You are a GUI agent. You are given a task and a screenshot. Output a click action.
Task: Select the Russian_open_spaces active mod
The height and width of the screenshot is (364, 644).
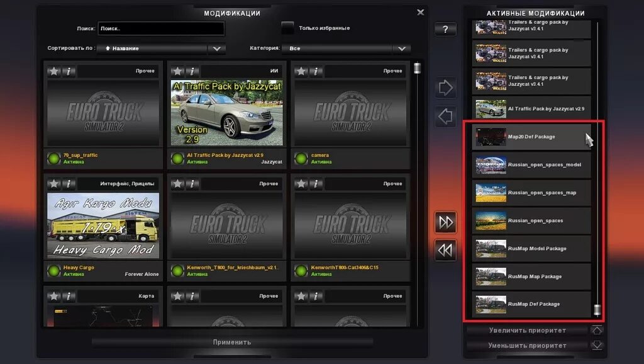[531, 220]
